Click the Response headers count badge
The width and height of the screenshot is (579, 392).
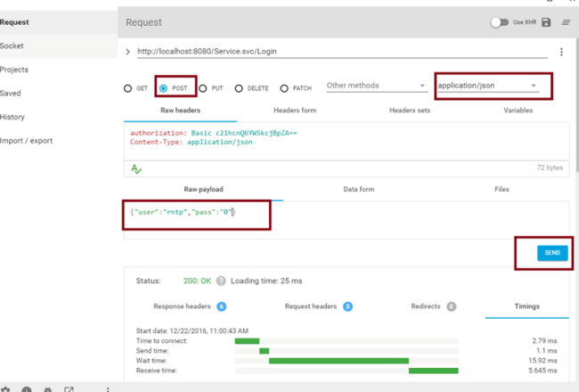click(x=221, y=306)
